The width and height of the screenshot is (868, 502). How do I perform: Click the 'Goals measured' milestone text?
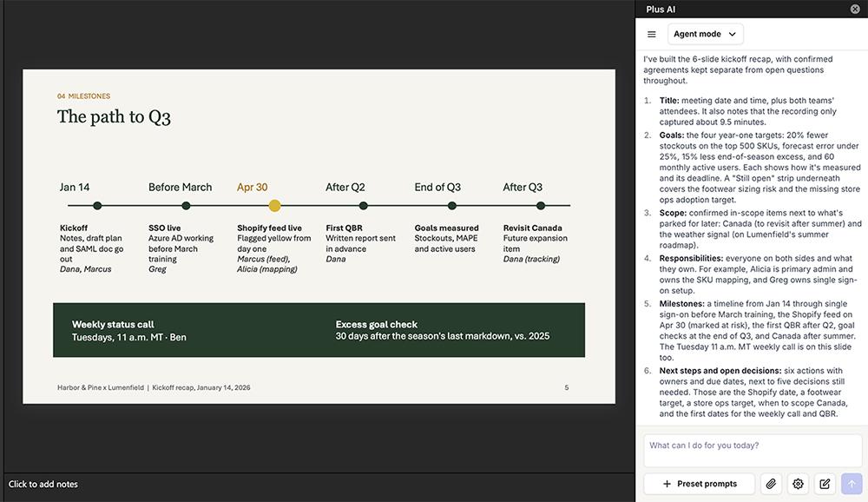tap(447, 228)
